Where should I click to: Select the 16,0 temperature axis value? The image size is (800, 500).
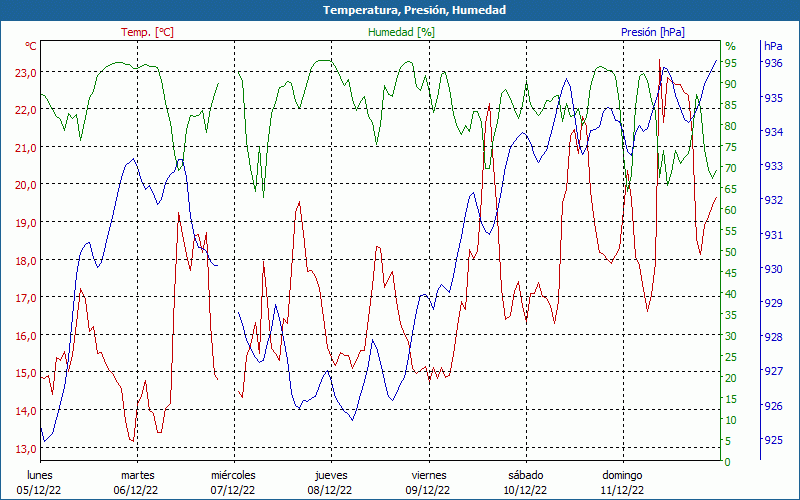26,336
